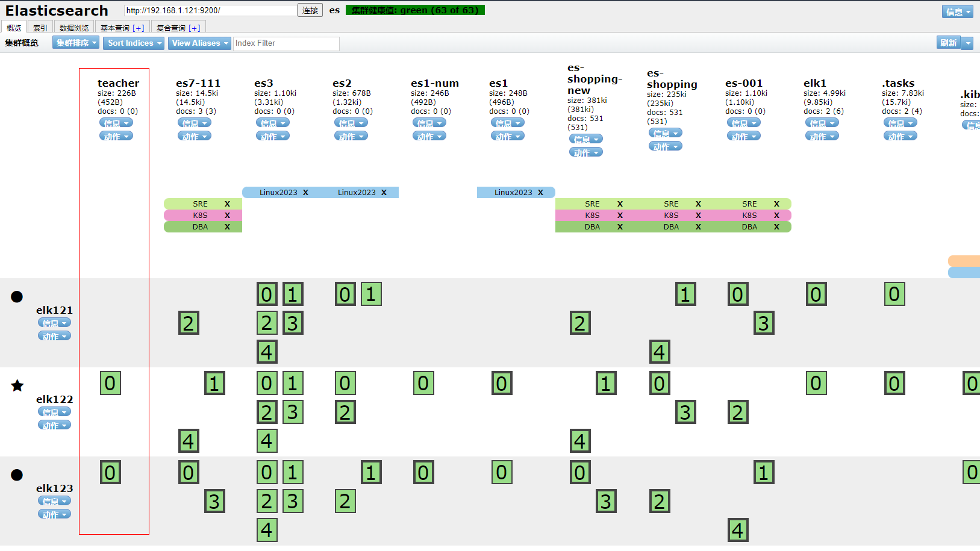Screen dimensions: 980x551
Task: Click the circle node icon beside elk121
Action: [x=17, y=296]
